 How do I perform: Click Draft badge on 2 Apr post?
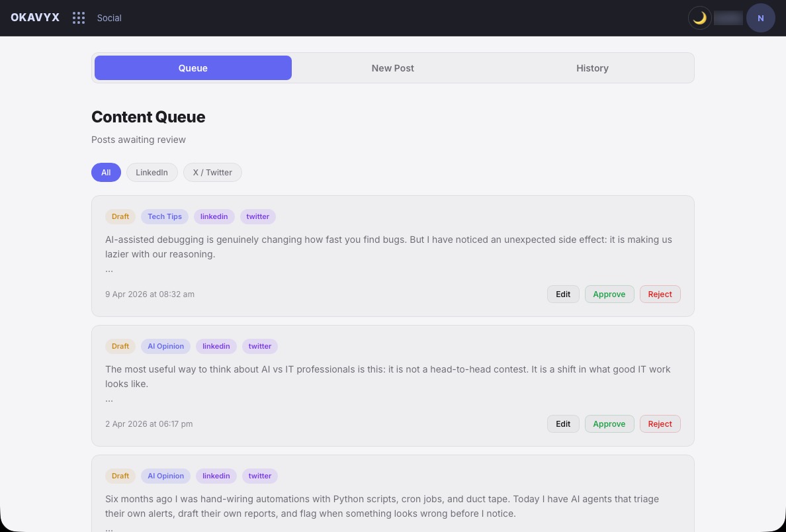[120, 347]
